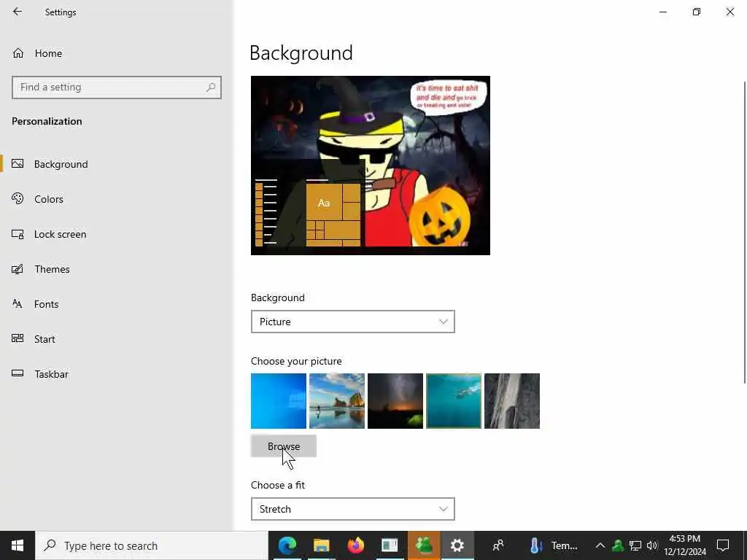
Task: Open File Explorer from the taskbar
Action: [322, 545]
